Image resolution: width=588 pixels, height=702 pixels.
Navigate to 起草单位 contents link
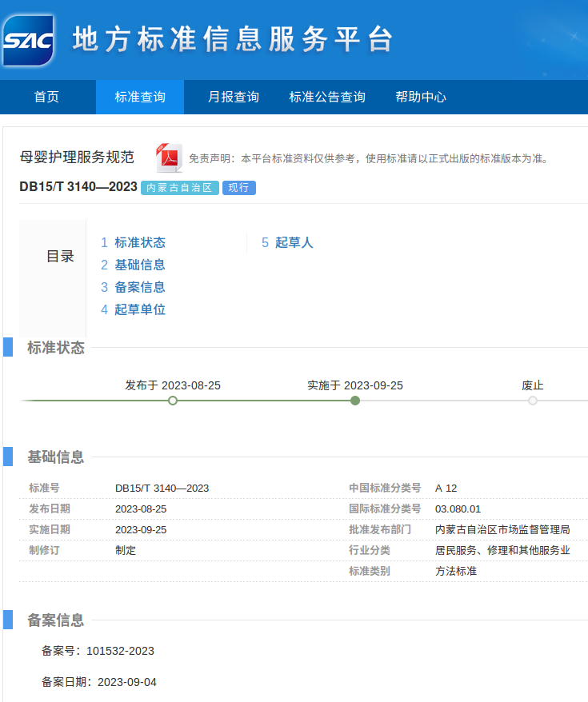coord(139,309)
